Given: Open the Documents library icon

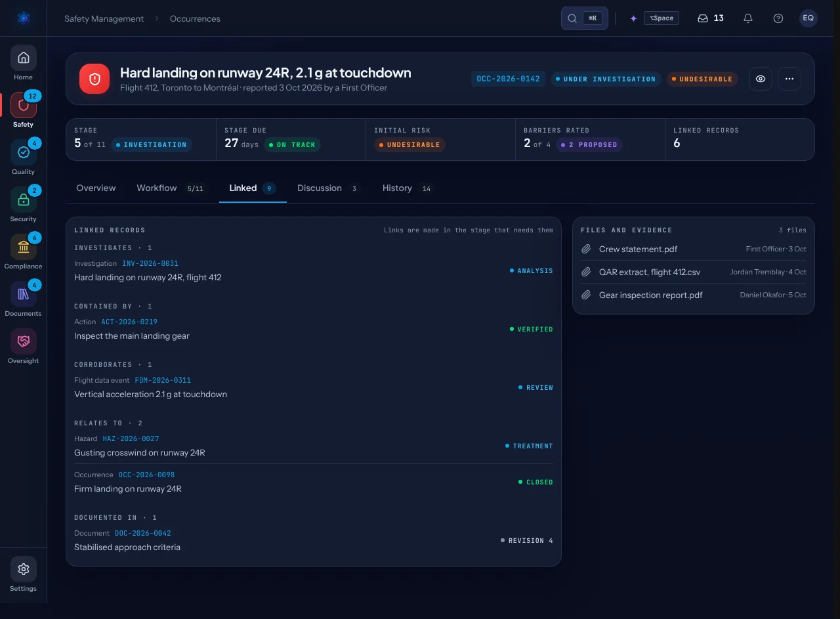Looking at the screenshot, I should pyautogui.click(x=23, y=294).
